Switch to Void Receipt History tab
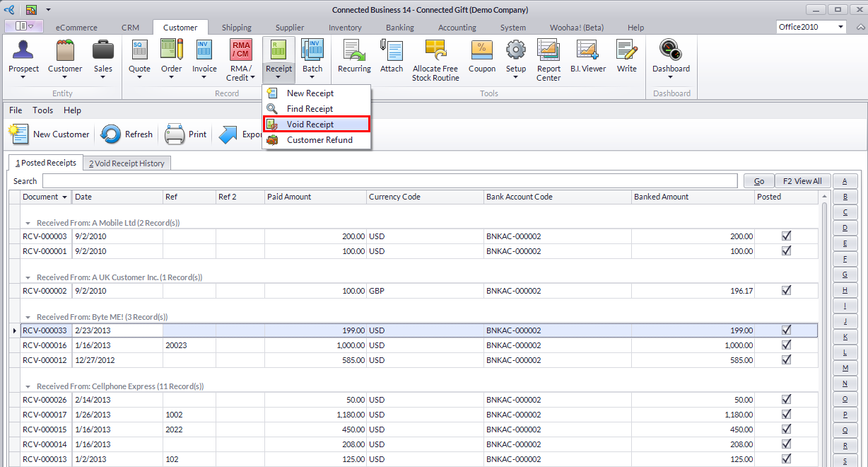Viewport: 868px width, 467px height. [x=127, y=163]
